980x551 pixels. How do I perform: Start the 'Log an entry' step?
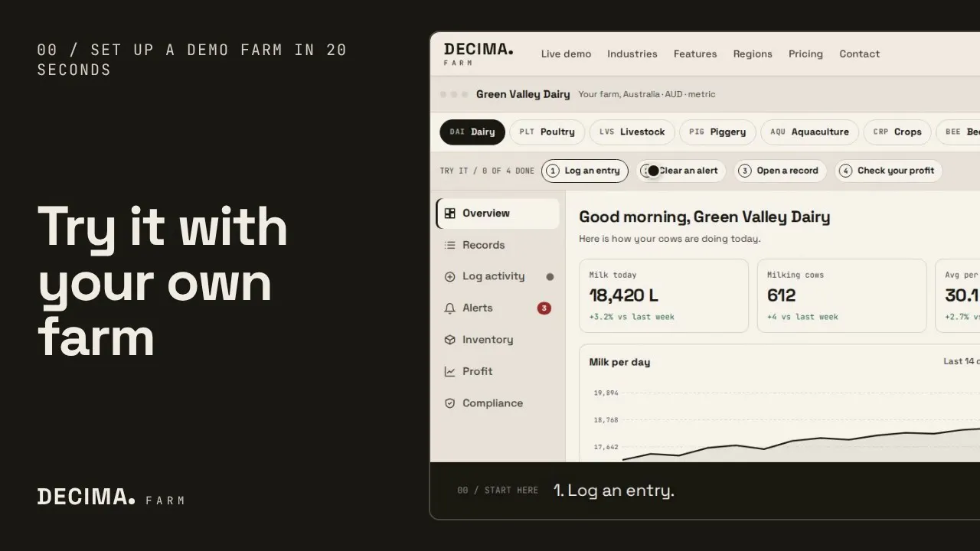click(x=585, y=171)
